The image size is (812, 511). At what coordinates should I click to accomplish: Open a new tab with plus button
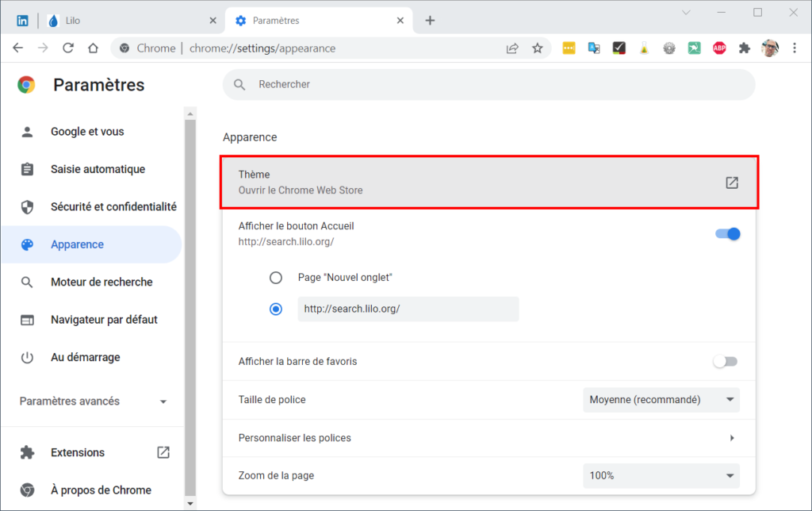tap(430, 21)
